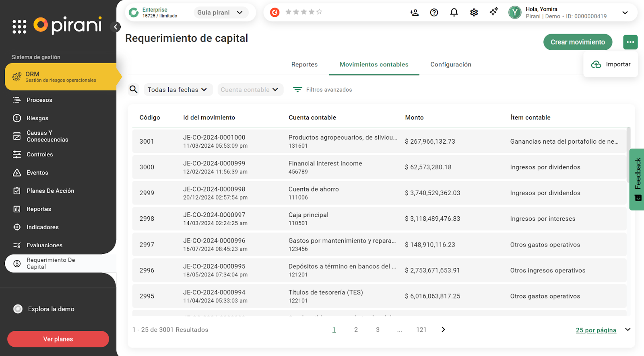
Task: Open the notifications bell
Action: [x=454, y=12]
